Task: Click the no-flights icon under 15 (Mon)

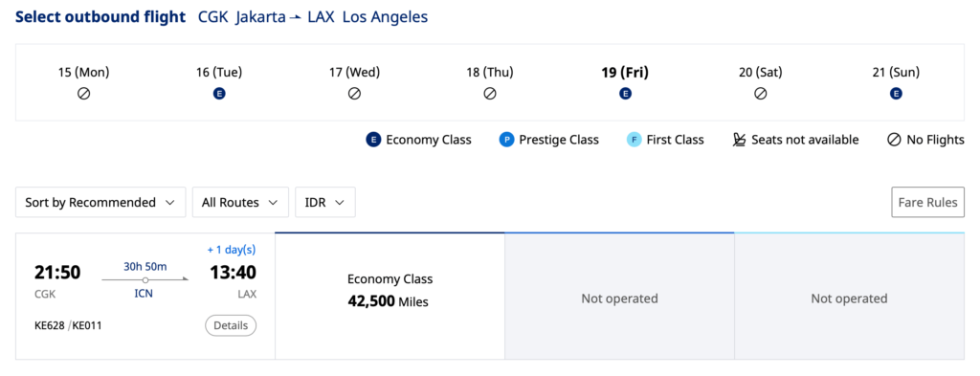Action: (x=84, y=94)
